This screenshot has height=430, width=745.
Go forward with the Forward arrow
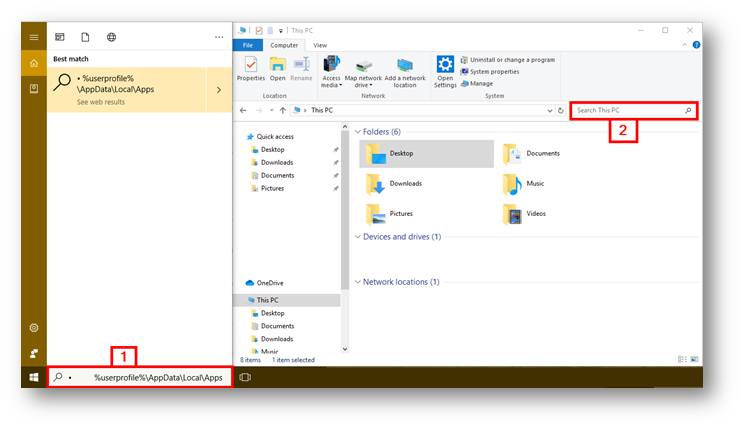tap(259, 110)
